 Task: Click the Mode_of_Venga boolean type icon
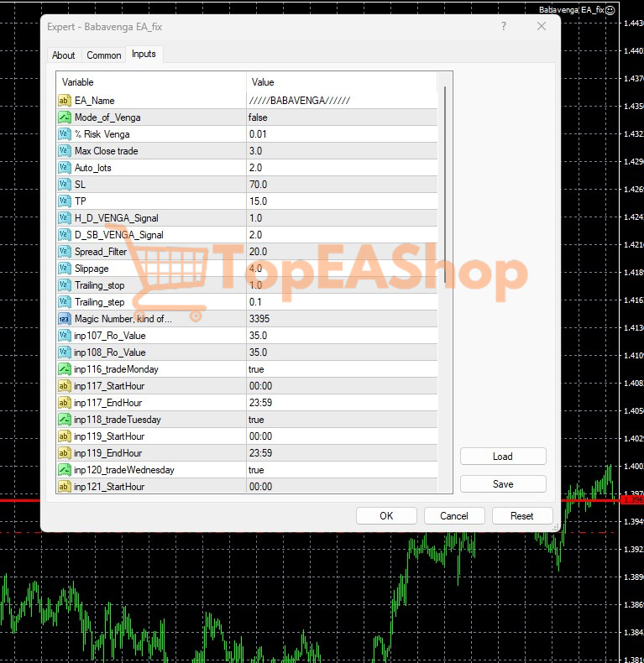[65, 117]
